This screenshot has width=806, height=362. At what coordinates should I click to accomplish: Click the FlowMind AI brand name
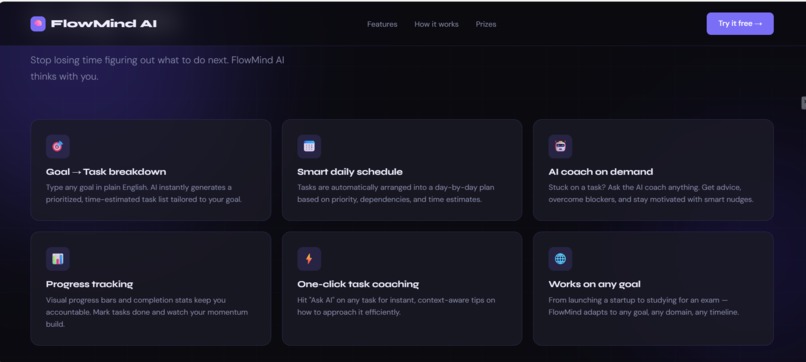104,24
